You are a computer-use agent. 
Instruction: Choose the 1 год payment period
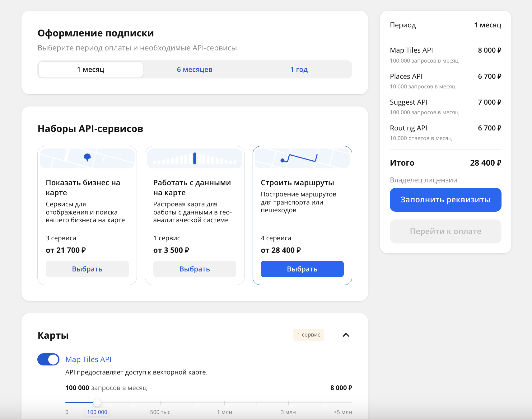[299, 69]
